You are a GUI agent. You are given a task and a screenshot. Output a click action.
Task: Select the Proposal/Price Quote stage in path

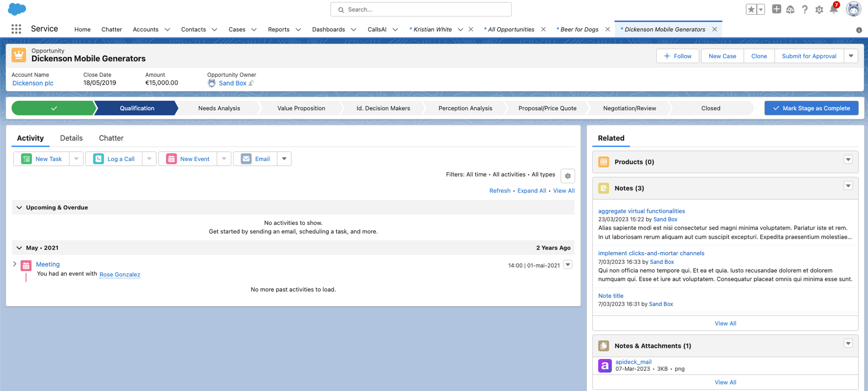click(547, 108)
